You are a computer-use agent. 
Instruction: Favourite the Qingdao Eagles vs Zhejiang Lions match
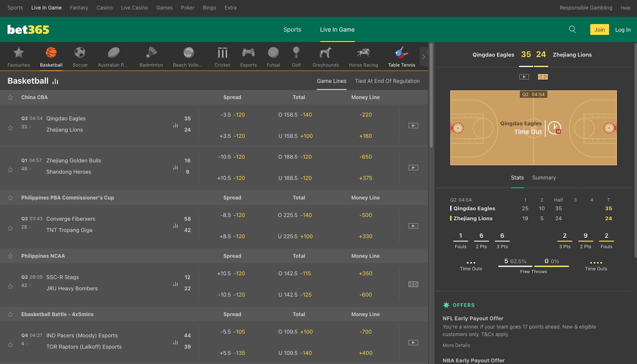pos(10,127)
